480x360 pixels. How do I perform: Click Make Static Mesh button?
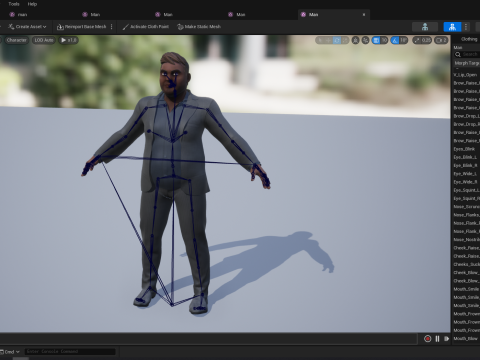[199, 27]
